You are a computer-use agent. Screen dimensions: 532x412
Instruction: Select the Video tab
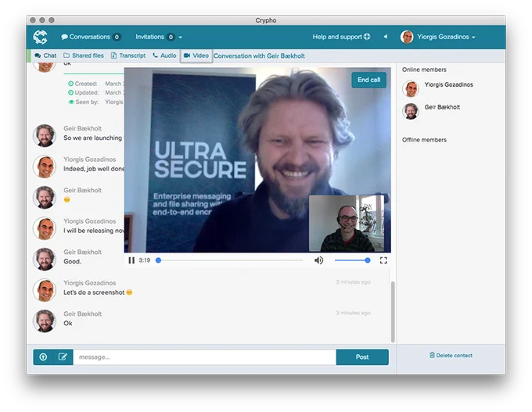(196, 56)
